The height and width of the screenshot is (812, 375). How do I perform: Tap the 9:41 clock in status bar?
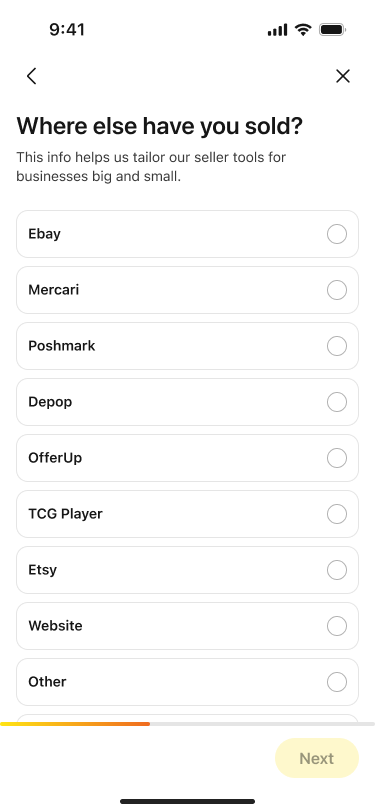click(x=67, y=30)
